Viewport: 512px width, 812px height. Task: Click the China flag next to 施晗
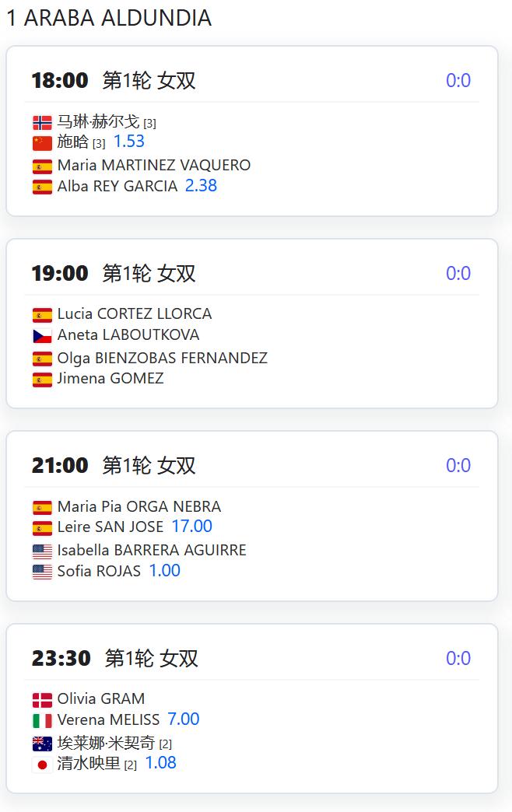click(x=42, y=143)
